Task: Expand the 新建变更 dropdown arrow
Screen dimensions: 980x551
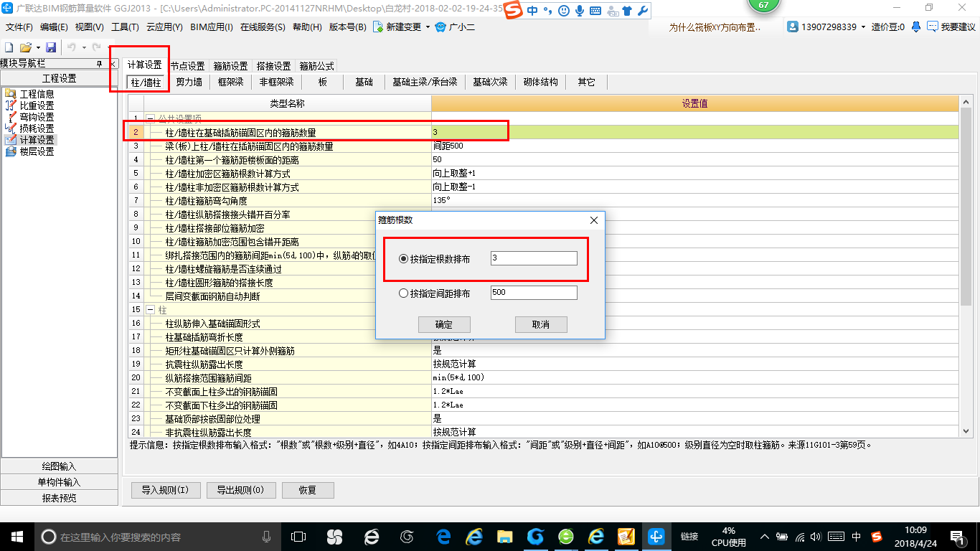Action: tap(428, 27)
